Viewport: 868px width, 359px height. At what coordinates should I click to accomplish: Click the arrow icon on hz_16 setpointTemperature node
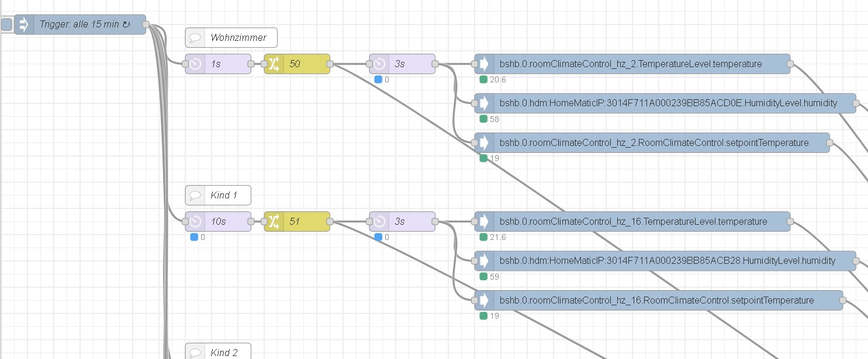point(485,301)
